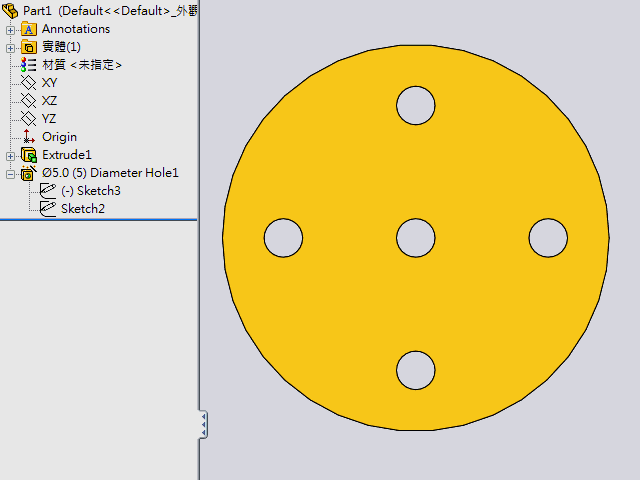Click the Extrude1 feature icon
This screenshot has height=480, width=640.
(x=29, y=155)
